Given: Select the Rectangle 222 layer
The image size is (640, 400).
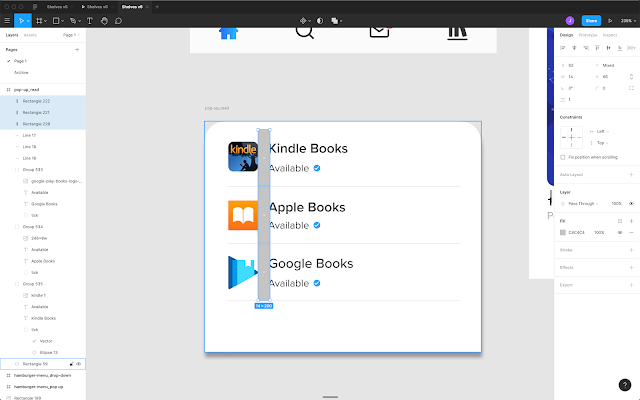Looking at the screenshot, I should (x=43, y=101).
